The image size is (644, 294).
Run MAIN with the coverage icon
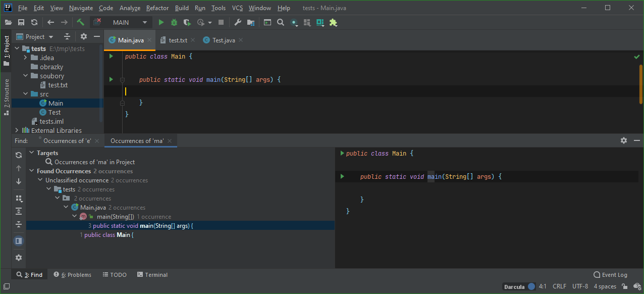click(x=187, y=22)
